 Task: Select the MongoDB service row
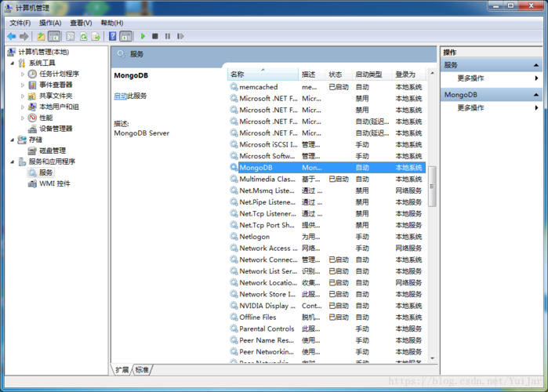(x=328, y=168)
